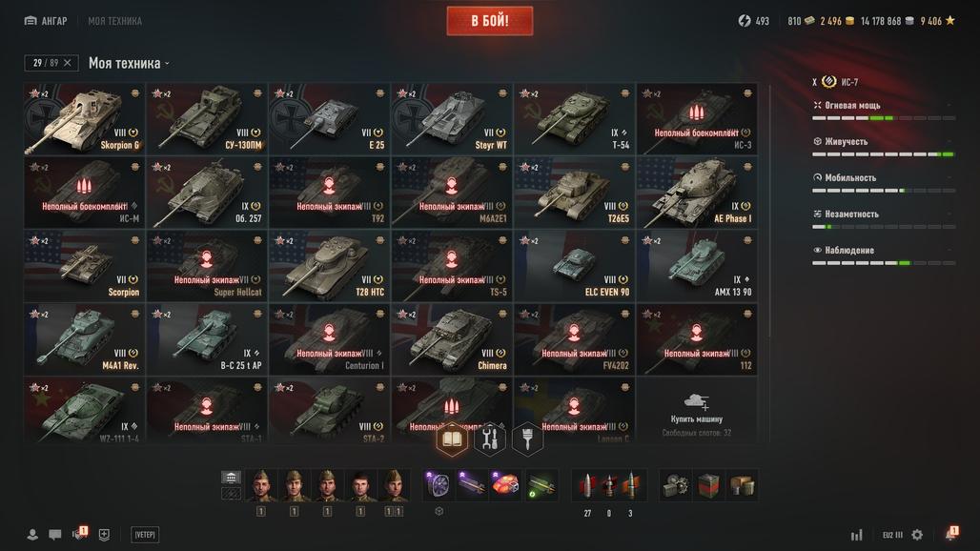Image resolution: width=980 pixels, height=551 pixels.
Task: Open the wrench and screwdriver maintenance icon
Action: point(490,439)
